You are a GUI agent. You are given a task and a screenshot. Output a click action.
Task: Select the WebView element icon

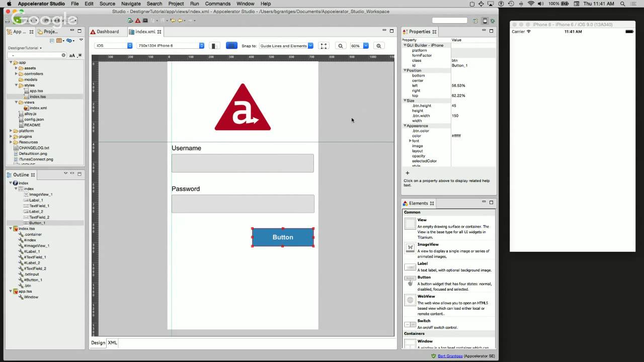[410, 300]
